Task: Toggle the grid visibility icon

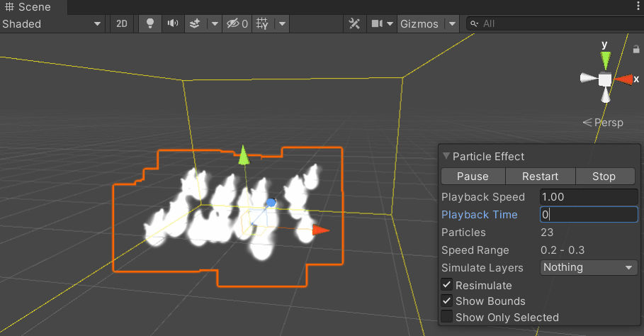Action: pos(262,24)
